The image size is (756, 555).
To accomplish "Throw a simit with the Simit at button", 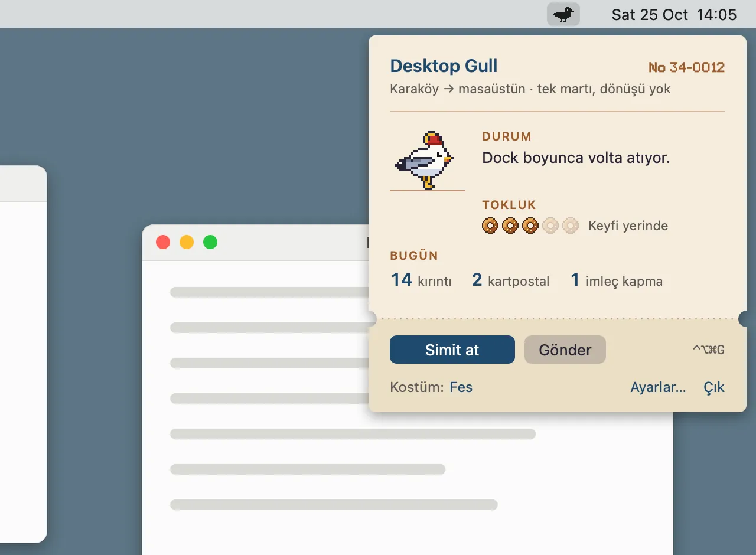I will [x=452, y=350].
